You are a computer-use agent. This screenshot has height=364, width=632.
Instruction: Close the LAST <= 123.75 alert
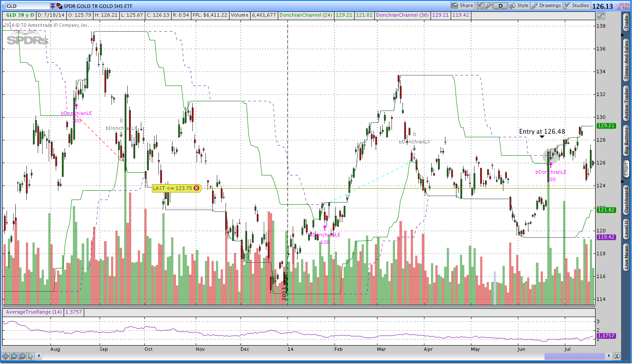point(196,188)
